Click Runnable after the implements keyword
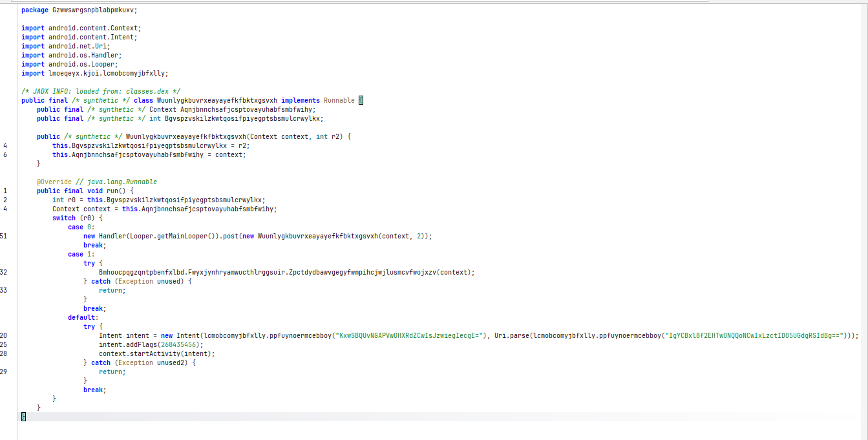The image size is (868, 440). 339,100
